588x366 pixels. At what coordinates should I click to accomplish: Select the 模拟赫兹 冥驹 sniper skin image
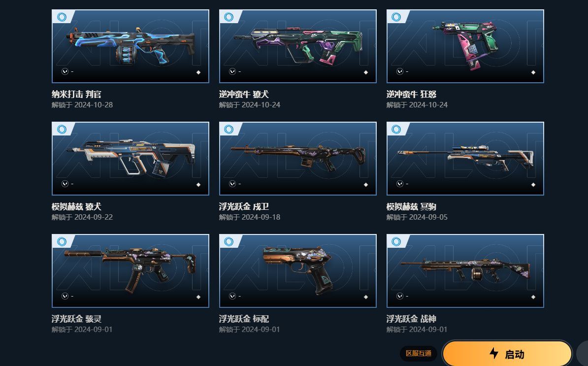(465, 158)
